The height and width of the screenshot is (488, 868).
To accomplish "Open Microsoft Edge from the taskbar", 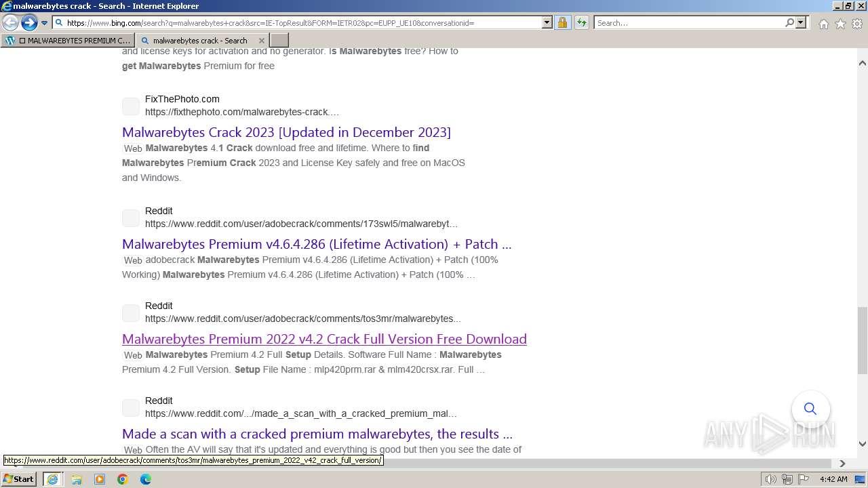I will pos(146,479).
